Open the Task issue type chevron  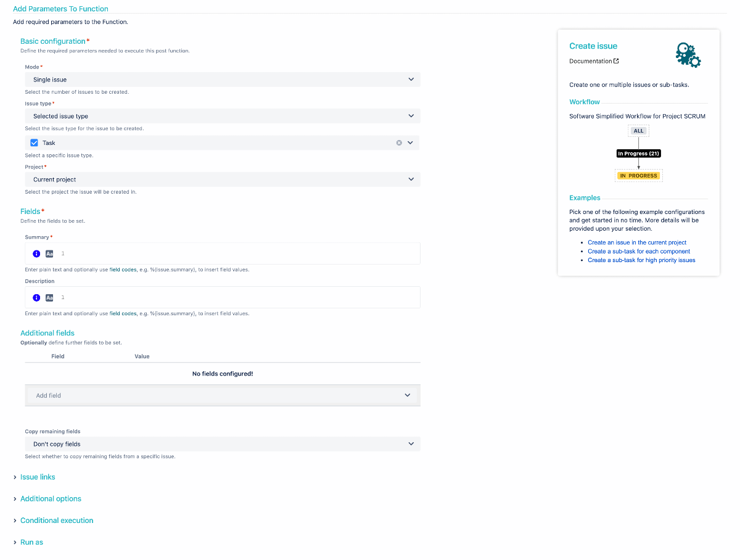[411, 142]
